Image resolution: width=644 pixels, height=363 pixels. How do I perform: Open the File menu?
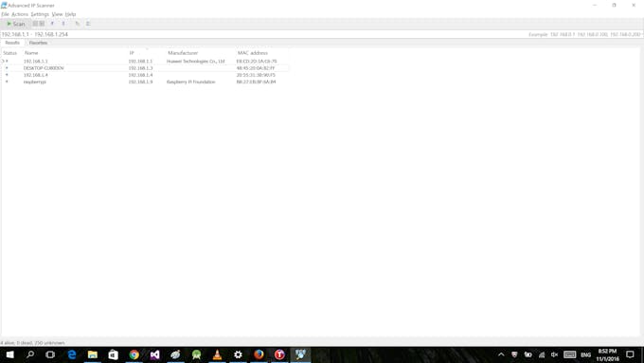[x=6, y=14]
